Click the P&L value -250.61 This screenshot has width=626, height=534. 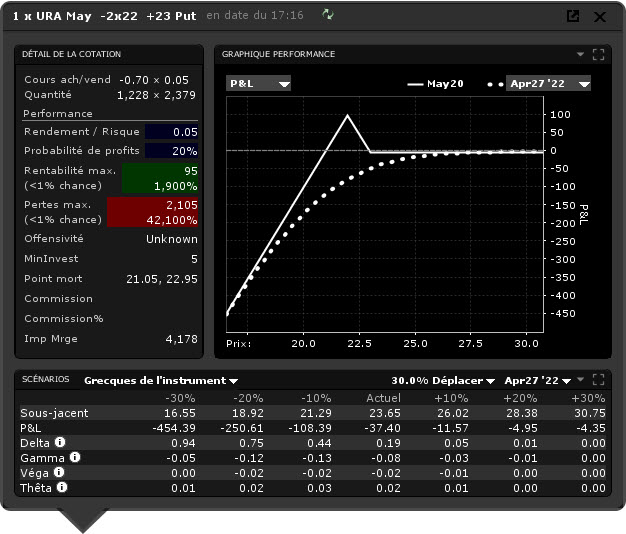tap(242, 428)
